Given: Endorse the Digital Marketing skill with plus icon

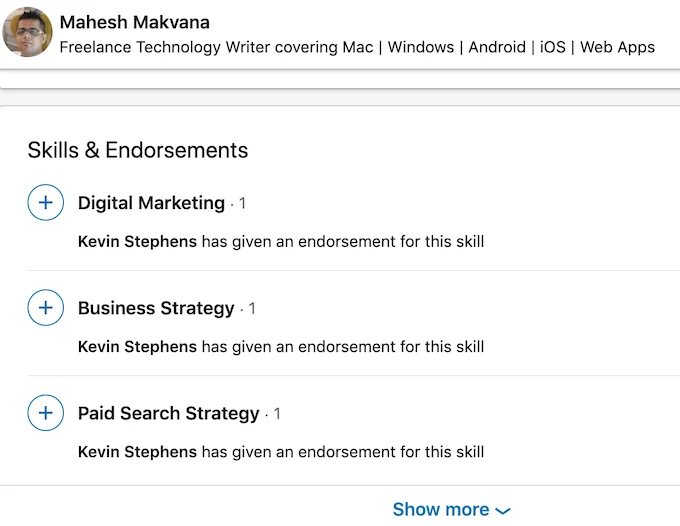Looking at the screenshot, I should pyautogui.click(x=45, y=203).
